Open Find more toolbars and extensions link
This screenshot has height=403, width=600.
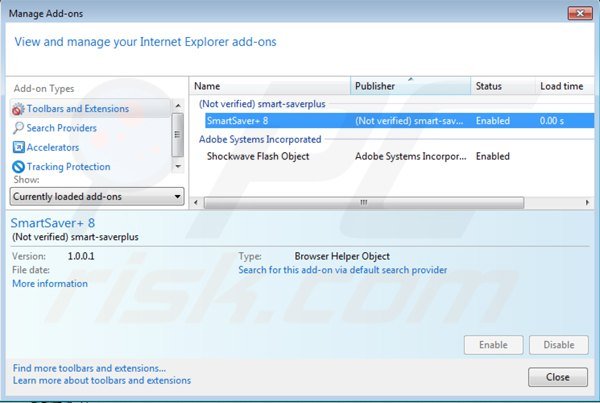click(x=89, y=368)
